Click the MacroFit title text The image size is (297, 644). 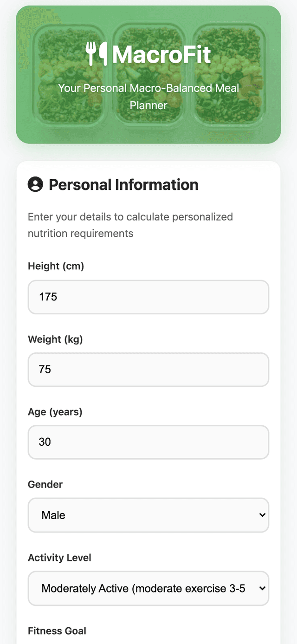pyautogui.click(x=161, y=54)
